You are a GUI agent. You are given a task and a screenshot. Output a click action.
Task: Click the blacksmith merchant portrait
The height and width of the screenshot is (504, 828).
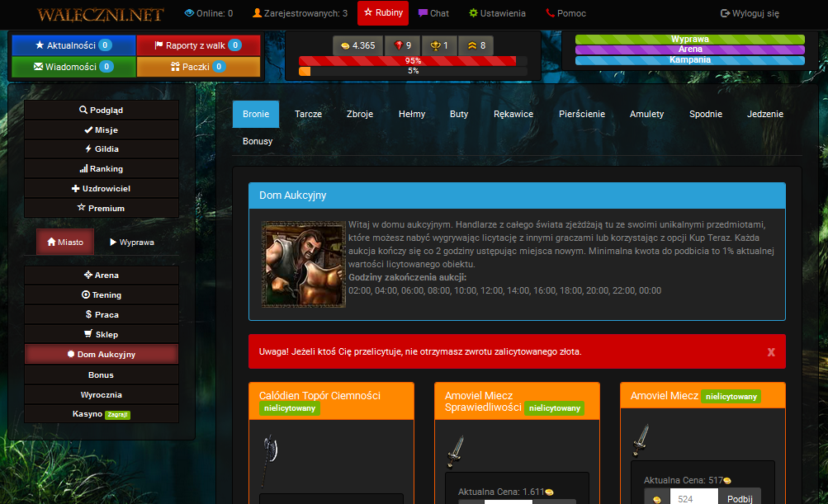click(x=304, y=265)
